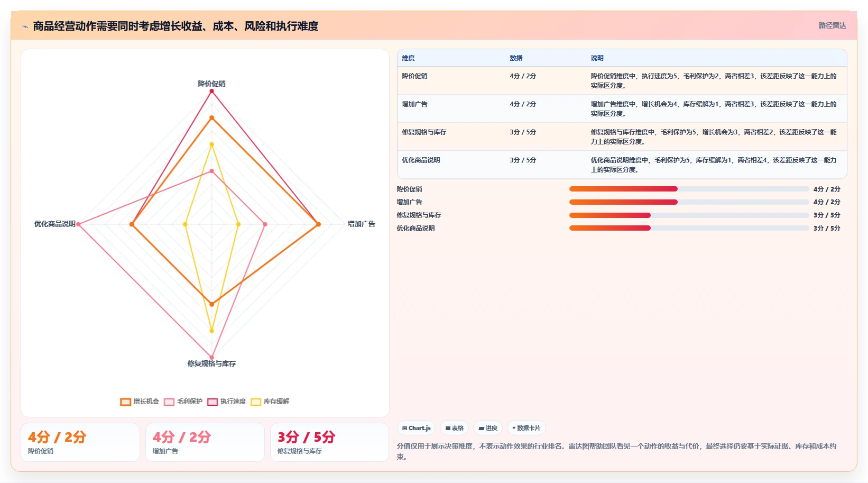Image resolution: width=868 pixels, height=483 pixels.
Task: Toggle the 库存缓解 legend swatch
Action: (x=256, y=402)
